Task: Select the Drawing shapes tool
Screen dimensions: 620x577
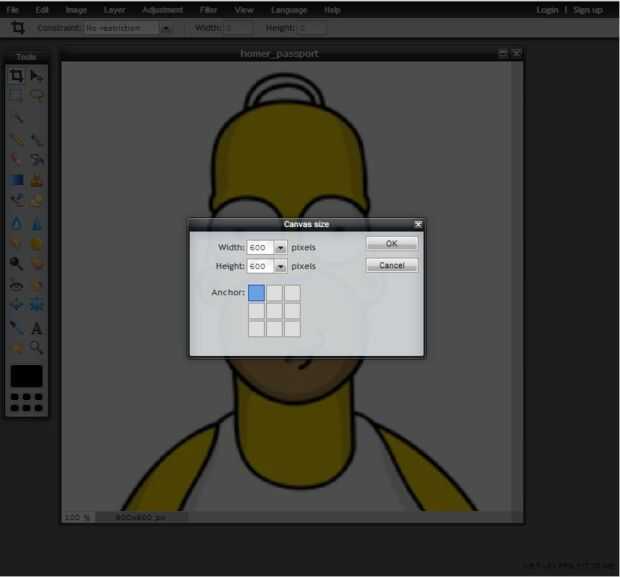Action: pyautogui.click(x=37, y=201)
